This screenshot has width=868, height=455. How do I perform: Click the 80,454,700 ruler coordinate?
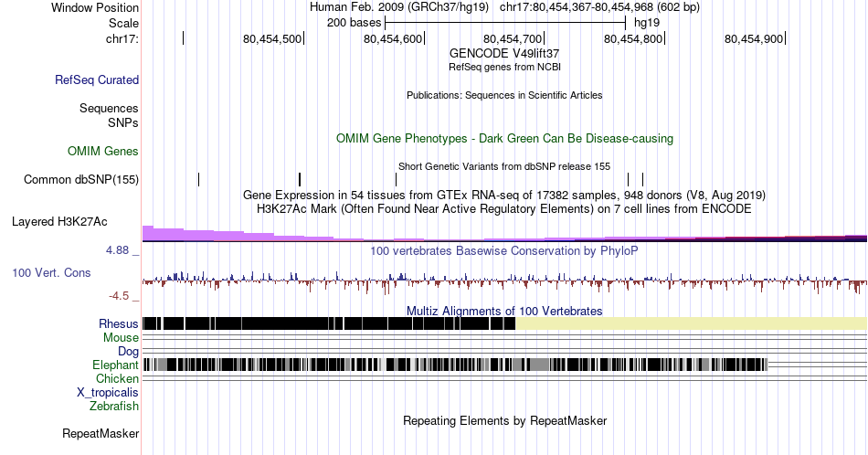pos(513,38)
